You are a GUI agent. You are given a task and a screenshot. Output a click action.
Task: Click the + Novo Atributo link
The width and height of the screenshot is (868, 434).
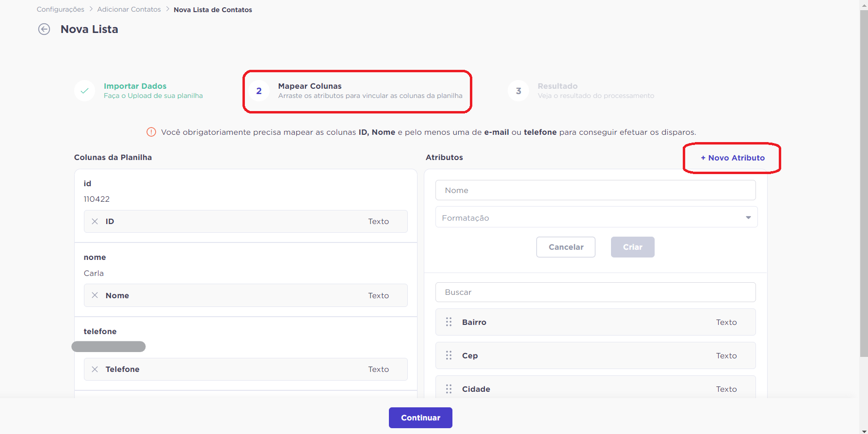tap(733, 158)
